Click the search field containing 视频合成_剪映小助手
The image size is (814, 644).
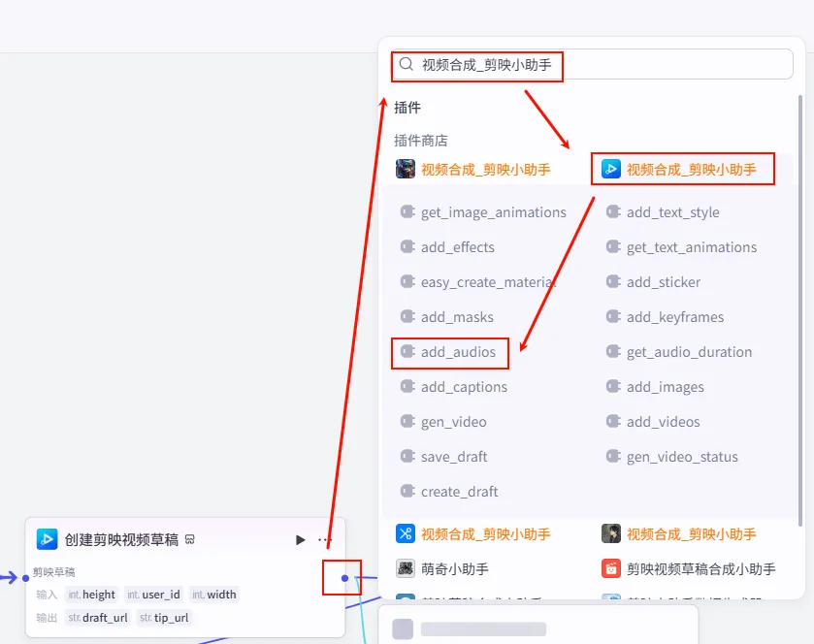[x=592, y=64]
